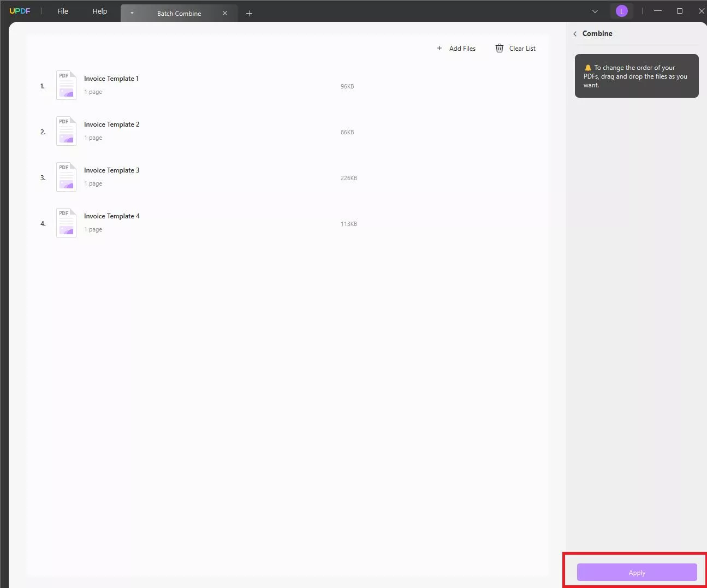Click the back chevron beside Combine
Image resolution: width=707 pixels, height=588 pixels.
point(574,33)
